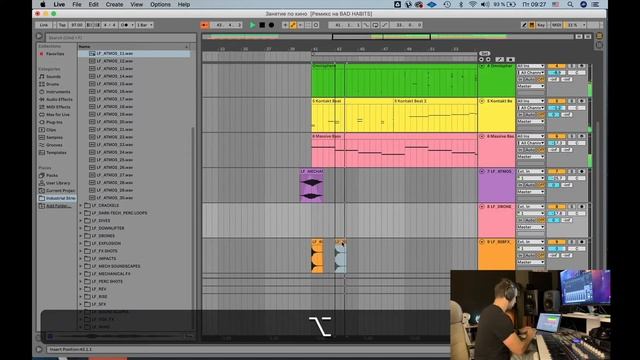Image resolution: width=640 pixels, height=360 pixels.
Task: Open the View menu
Action: (x=136, y=4)
